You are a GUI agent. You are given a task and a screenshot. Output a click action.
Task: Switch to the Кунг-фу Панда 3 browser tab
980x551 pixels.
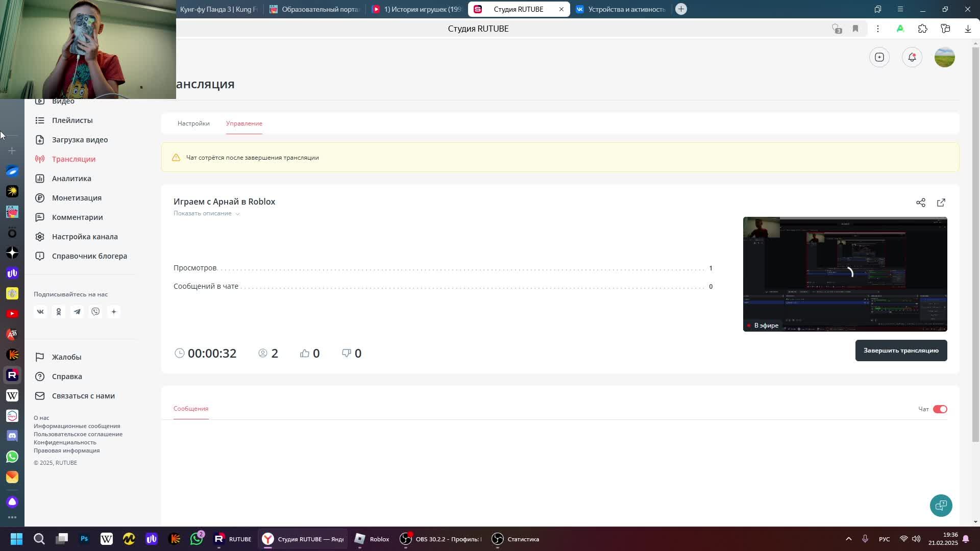pyautogui.click(x=219, y=9)
